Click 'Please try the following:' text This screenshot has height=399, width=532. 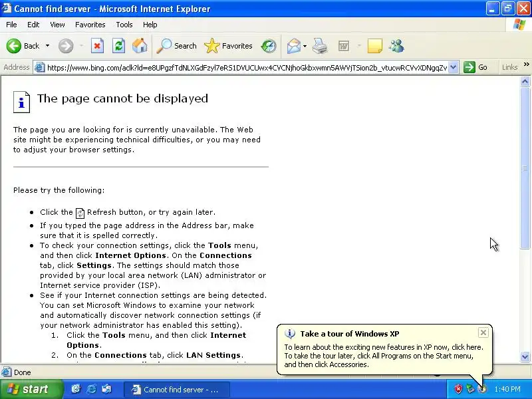point(59,190)
